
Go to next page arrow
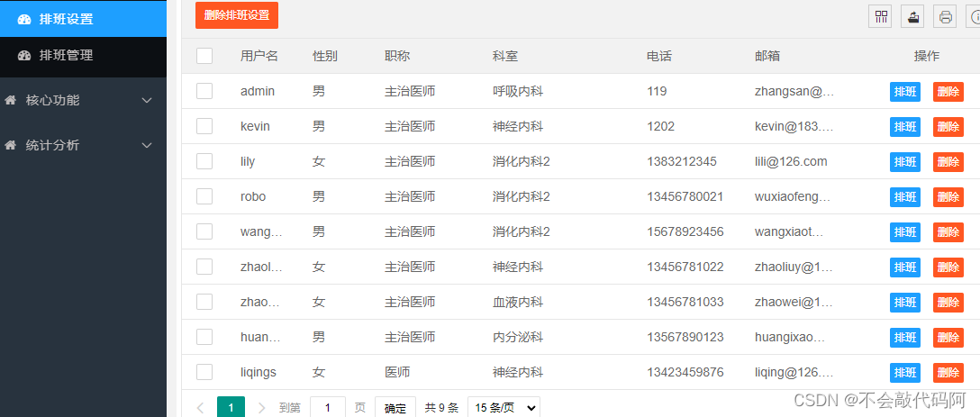click(x=262, y=408)
